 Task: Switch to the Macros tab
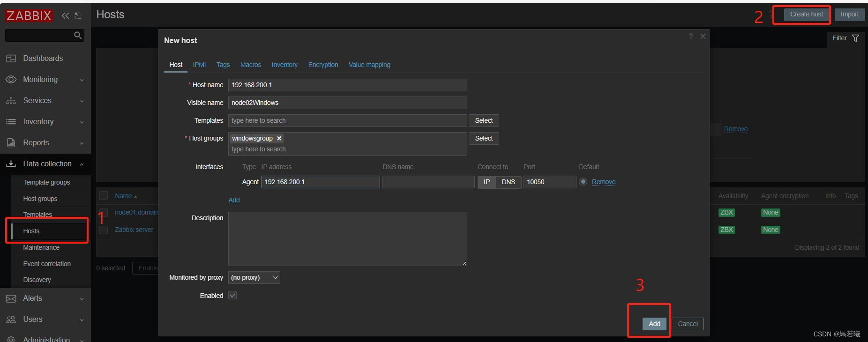tap(251, 65)
